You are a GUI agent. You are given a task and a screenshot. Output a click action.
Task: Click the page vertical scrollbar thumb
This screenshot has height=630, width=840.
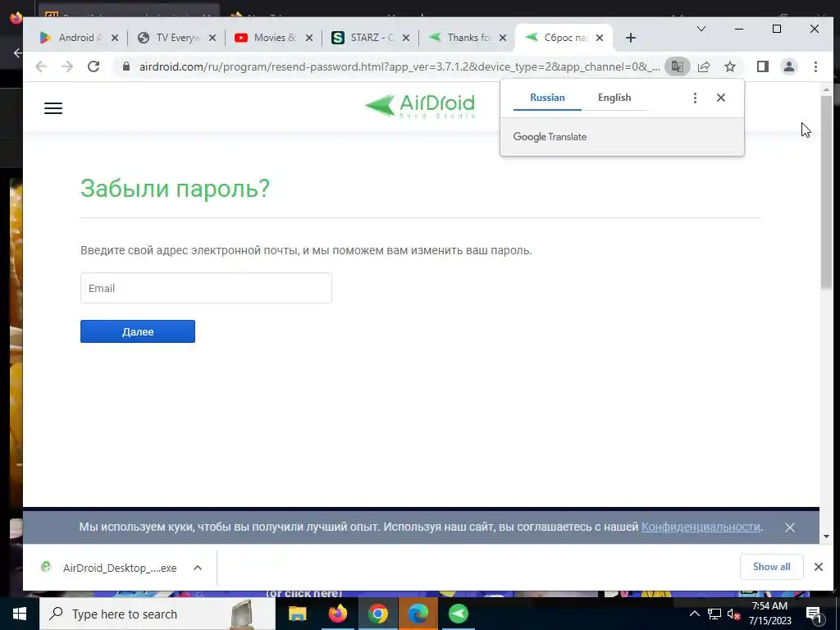coord(826,193)
